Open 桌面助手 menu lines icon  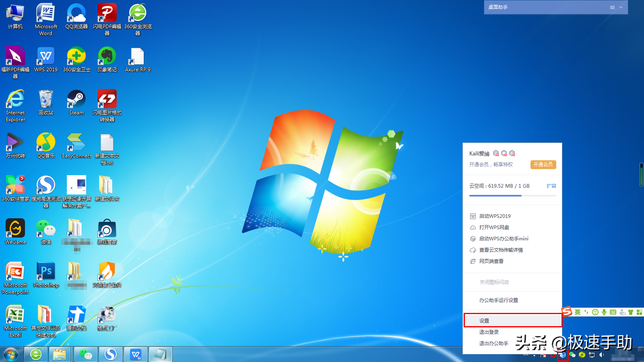612,7
